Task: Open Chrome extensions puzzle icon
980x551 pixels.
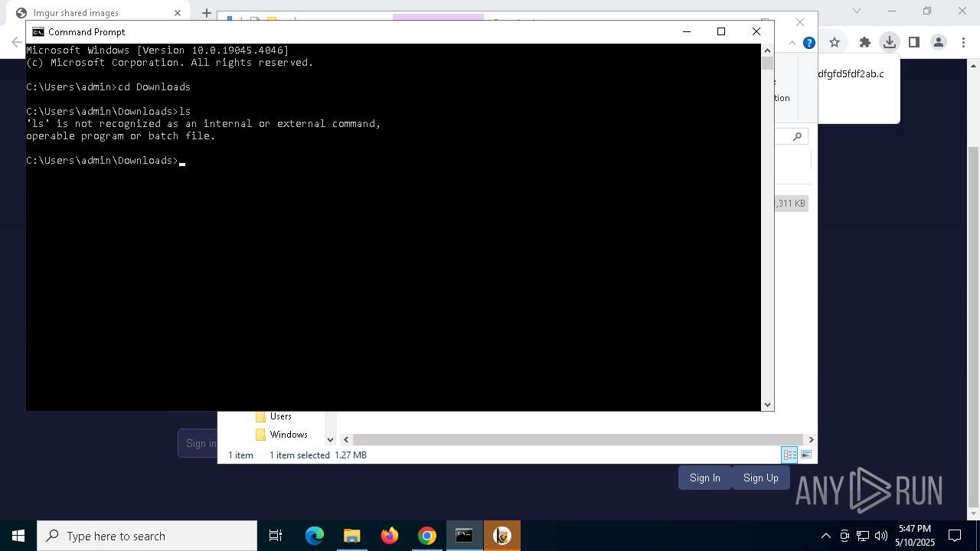Action: (x=865, y=42)
